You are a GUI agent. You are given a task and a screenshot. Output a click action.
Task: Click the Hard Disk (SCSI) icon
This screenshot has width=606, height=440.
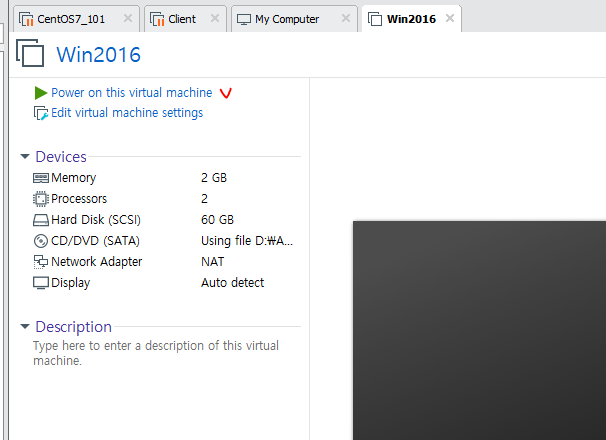click(41, 220)
